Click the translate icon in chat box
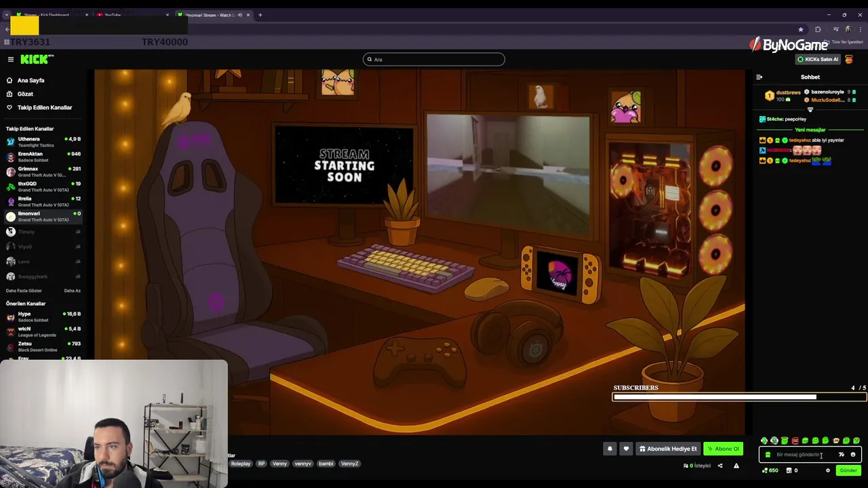 point(842,455)
